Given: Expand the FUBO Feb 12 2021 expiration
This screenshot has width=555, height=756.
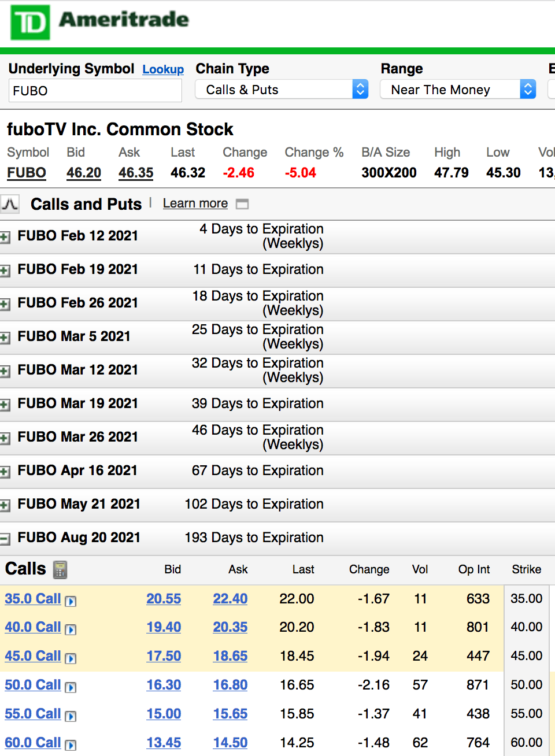Looking at the screenshot, I should tap(5, 237).
